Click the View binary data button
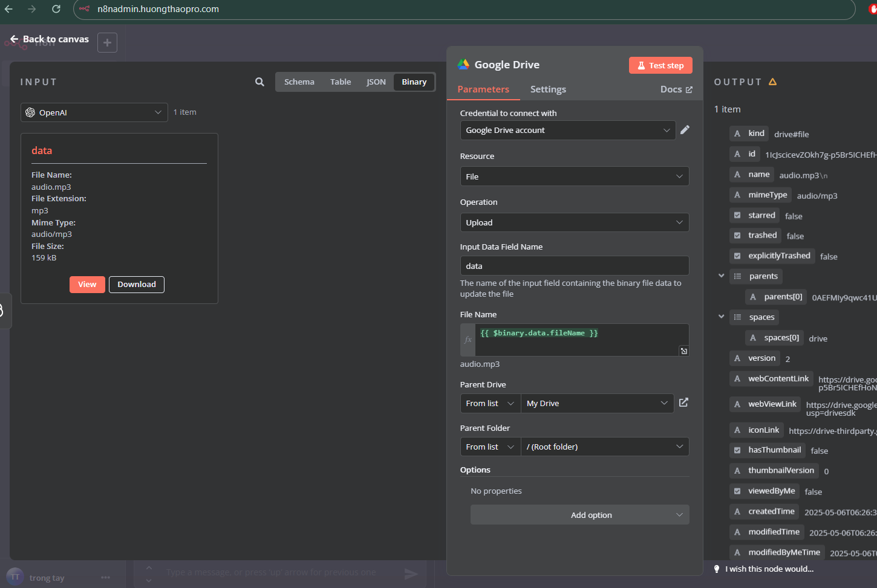 tap(87, 285)
